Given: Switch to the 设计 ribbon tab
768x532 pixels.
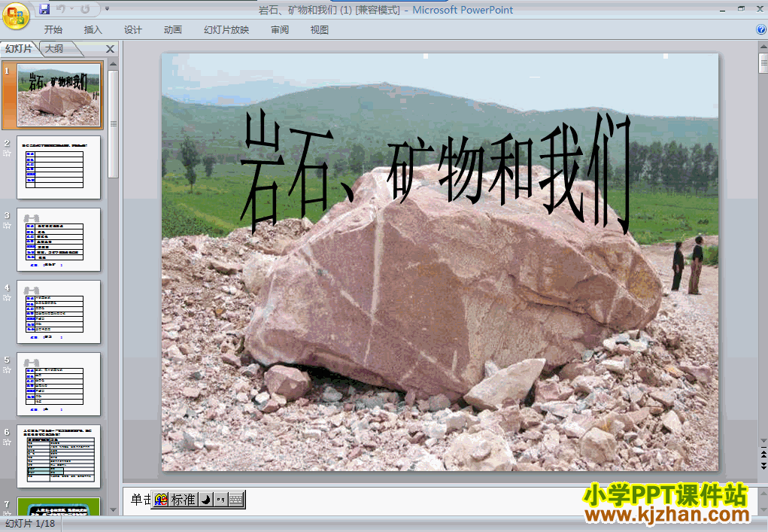Looking at the screenshot, I should [x=132, y=30].
